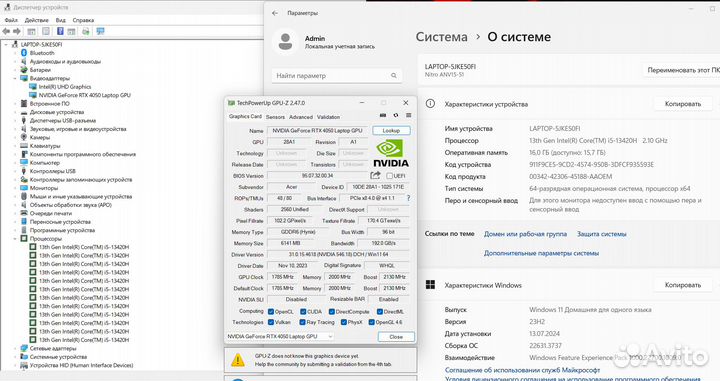The image size is (720, 381).
Task: Click the scan for hardware changes monitor icon
Action: [101, 31]
